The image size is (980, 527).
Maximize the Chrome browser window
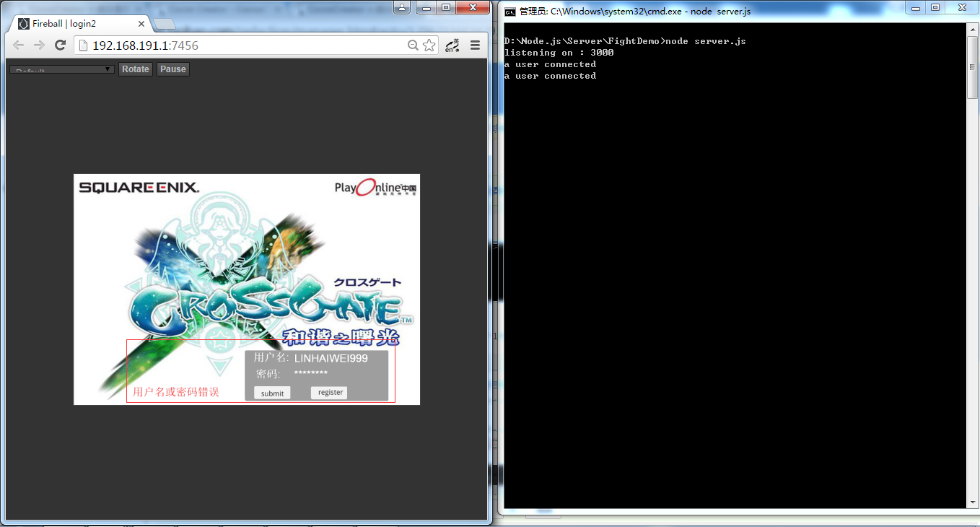(446, 8)
